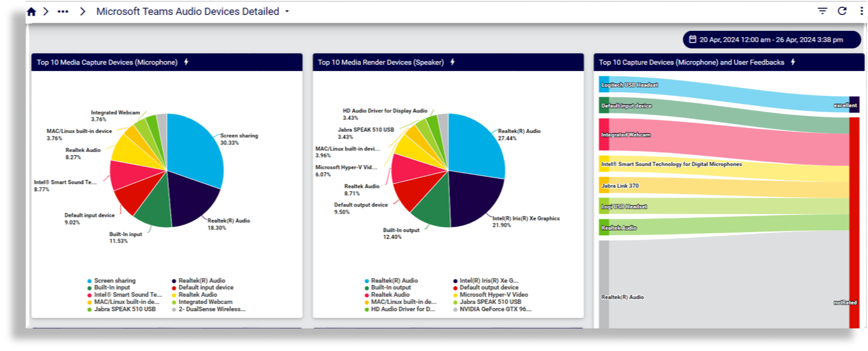Toggle NVIDIA GeForce GTX 96... legend entry
The height and width of the screenshot is (351, 868).
point(492,309)
